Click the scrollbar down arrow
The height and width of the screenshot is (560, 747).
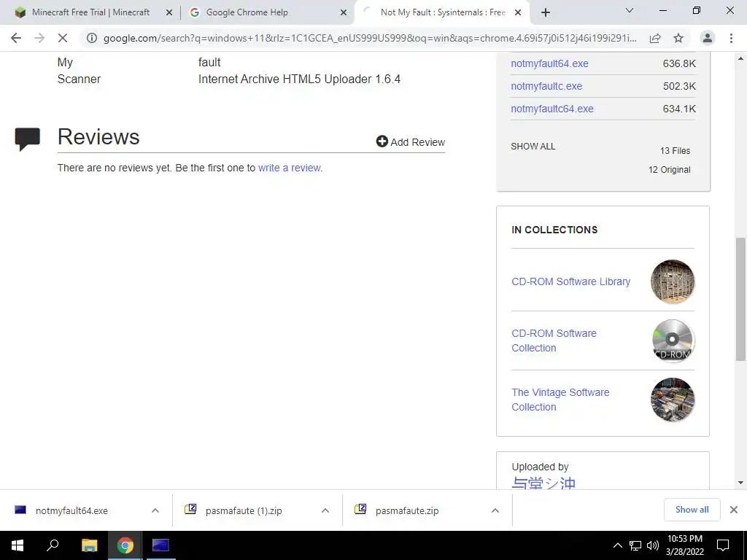click(x=740, y=483)
